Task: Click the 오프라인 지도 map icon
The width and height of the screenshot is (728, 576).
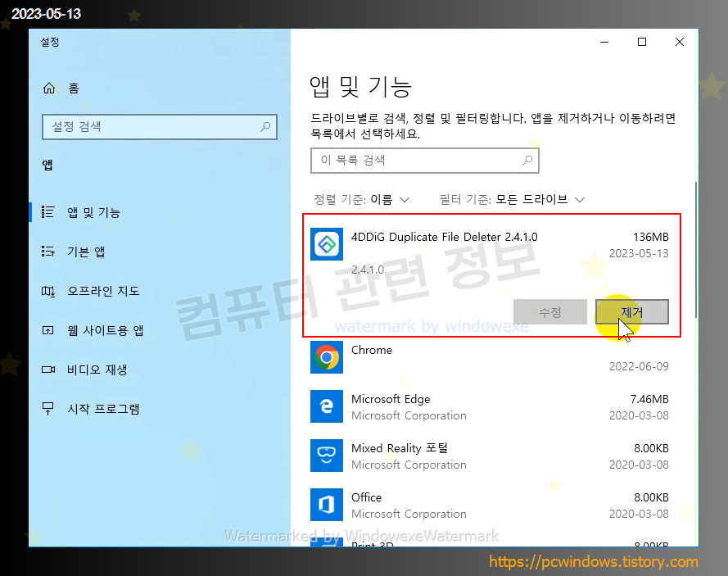Action: point(47,291)
